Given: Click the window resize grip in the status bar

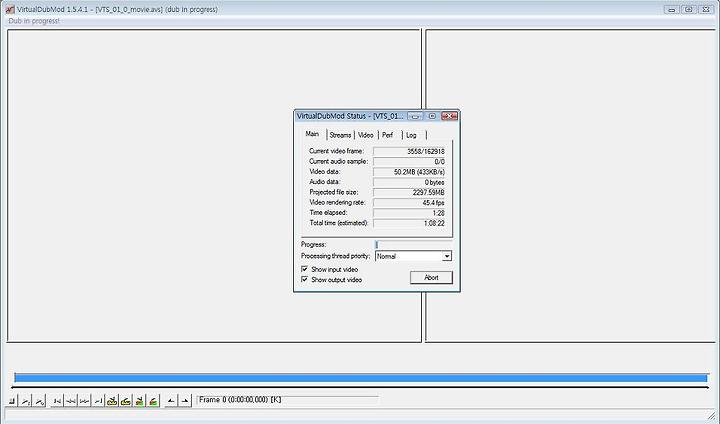Looking at the screenshot, I should click(711, 415).
